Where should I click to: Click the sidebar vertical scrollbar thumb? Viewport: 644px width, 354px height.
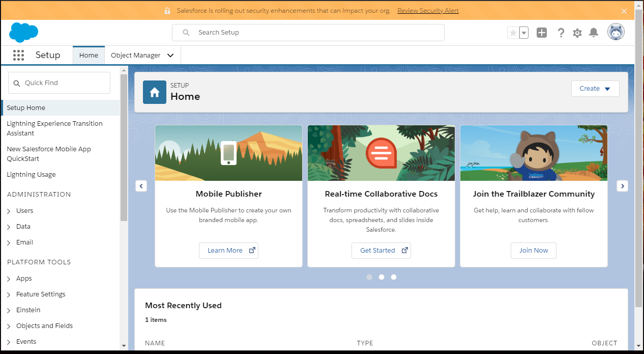(x=124, y=148)
